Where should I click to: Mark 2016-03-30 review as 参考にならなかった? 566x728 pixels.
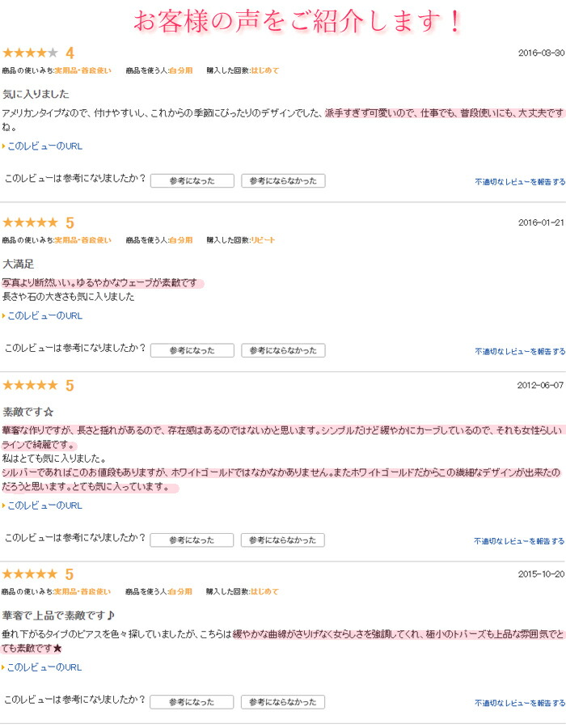[283, 180]
